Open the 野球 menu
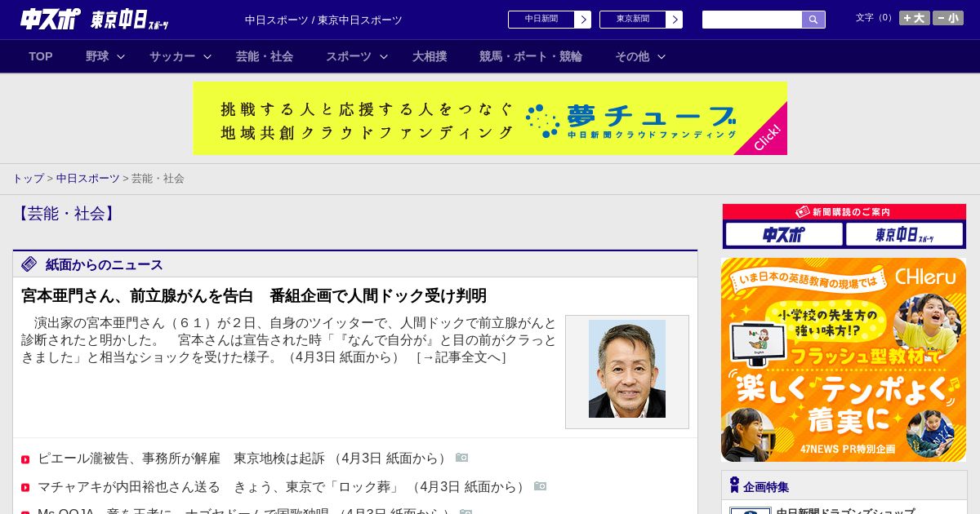980x514 pixels. [97, 56]
